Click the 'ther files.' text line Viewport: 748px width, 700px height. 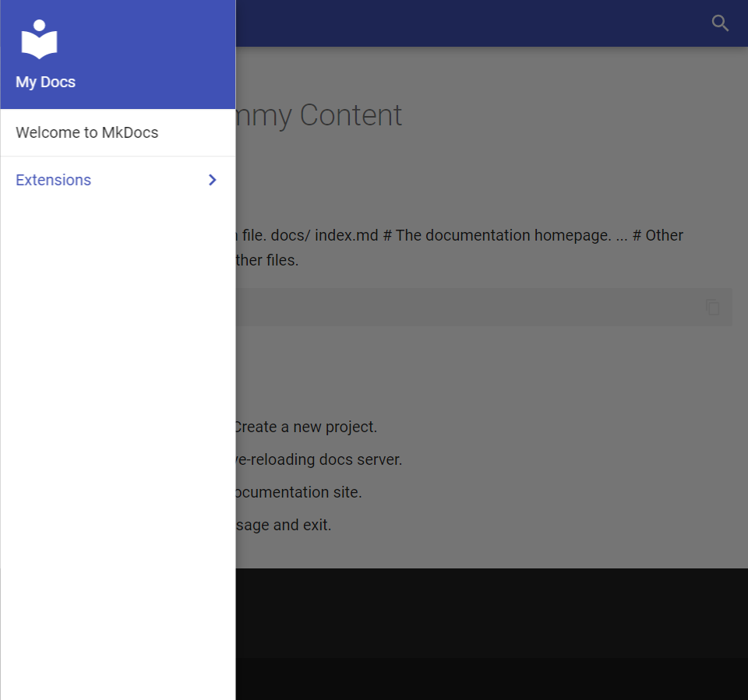coord(267,260)
